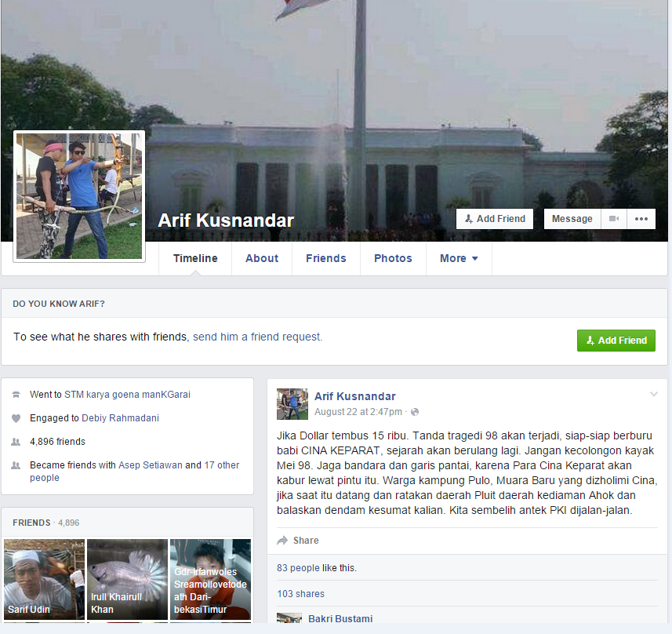Open Gdr-Irfanwoles friend thumbnail
This screenshot has width=672, height=634.
click(210, 579)
